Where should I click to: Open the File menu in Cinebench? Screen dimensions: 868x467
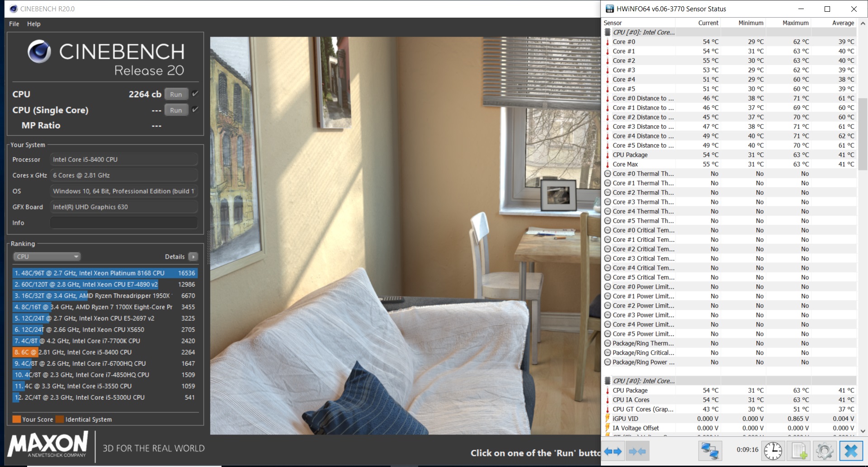coord(14,24)
